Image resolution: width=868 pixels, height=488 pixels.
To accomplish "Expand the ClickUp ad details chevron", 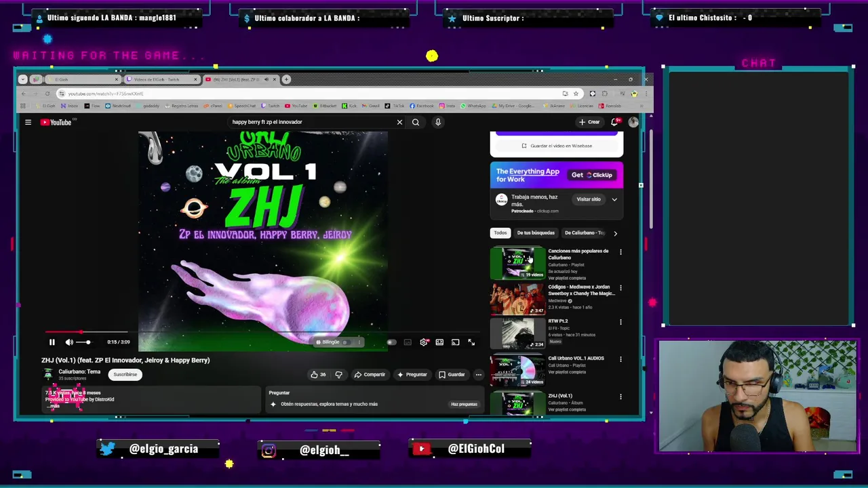I will [614, 199].
